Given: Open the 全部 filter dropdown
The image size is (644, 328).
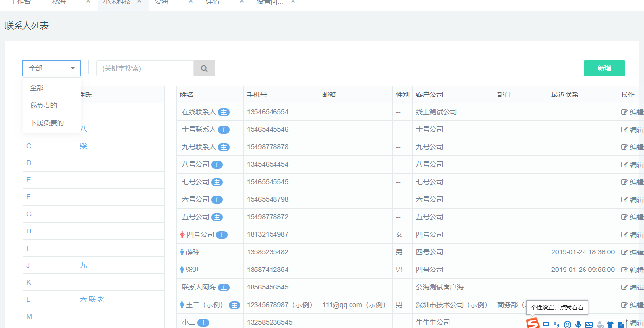Looking at the screenshot, I should point(52,68).
